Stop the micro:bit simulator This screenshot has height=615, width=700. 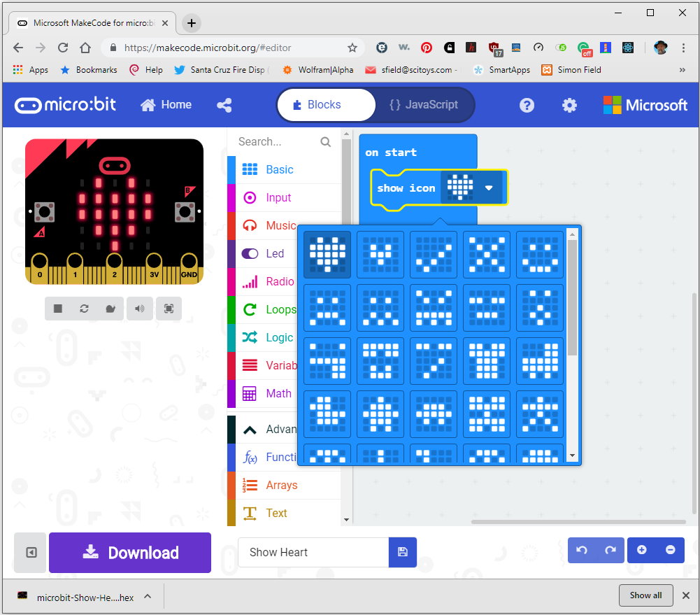(58, 309)
